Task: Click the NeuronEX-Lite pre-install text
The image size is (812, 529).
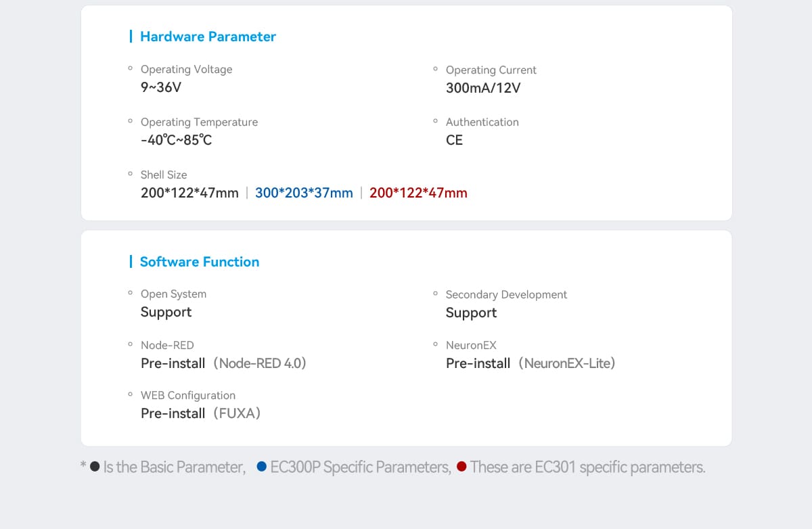Action: coord(530,363)
